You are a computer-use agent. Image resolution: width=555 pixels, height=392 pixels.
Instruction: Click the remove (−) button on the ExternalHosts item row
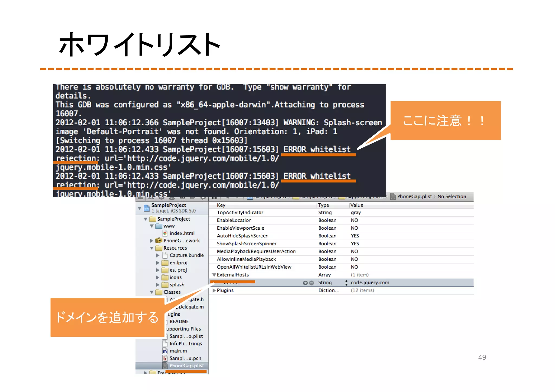tap(312, 283)
